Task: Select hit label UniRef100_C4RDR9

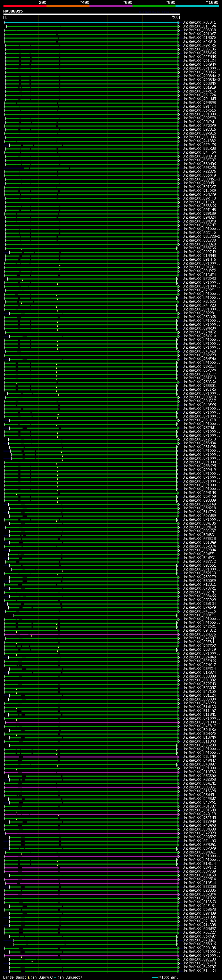Action: pos(199,833)
